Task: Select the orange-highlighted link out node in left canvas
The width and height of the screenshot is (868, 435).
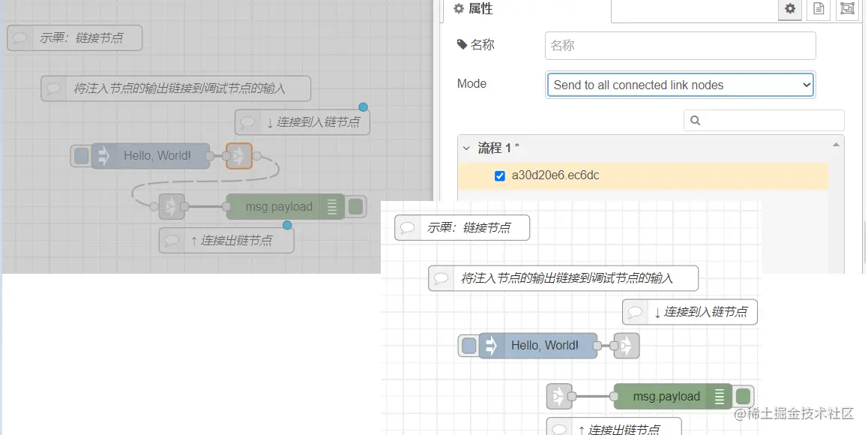Action: click(x=239, y=156)
